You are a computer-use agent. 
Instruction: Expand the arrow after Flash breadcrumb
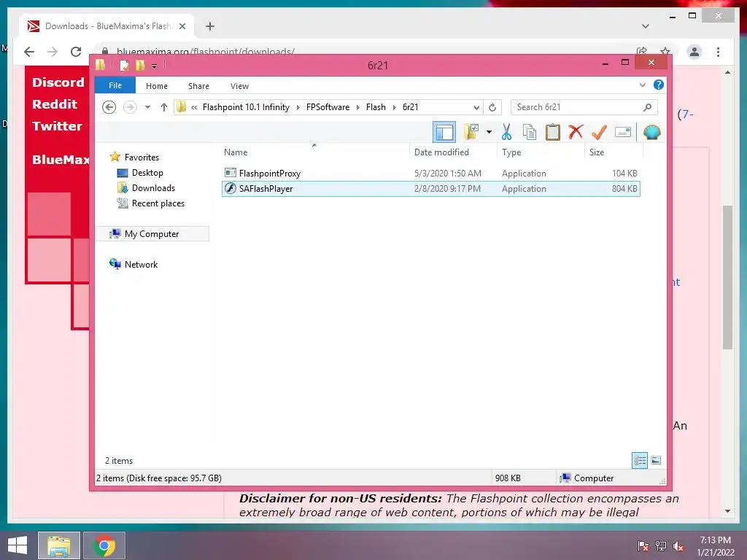pyautogui.click(x=395, y=107)
